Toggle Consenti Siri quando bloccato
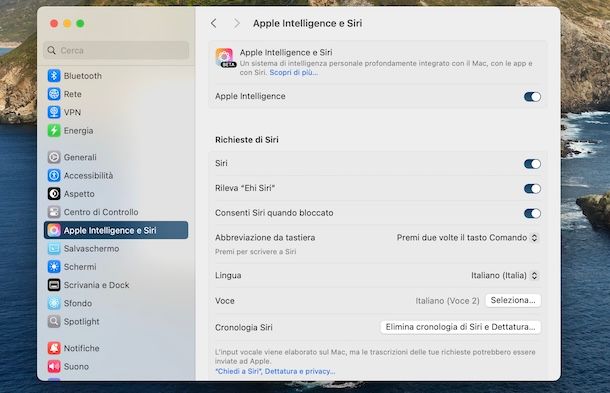Image resolution: width=610 pixels, height=393 pixels. 532,213
